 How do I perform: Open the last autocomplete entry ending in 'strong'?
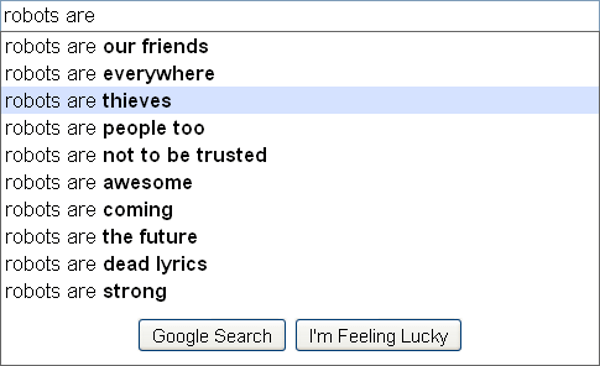300,291
